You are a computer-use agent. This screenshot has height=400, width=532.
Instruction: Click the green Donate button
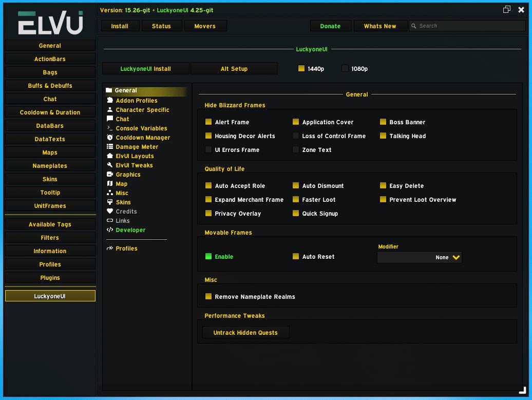[331, 26]
